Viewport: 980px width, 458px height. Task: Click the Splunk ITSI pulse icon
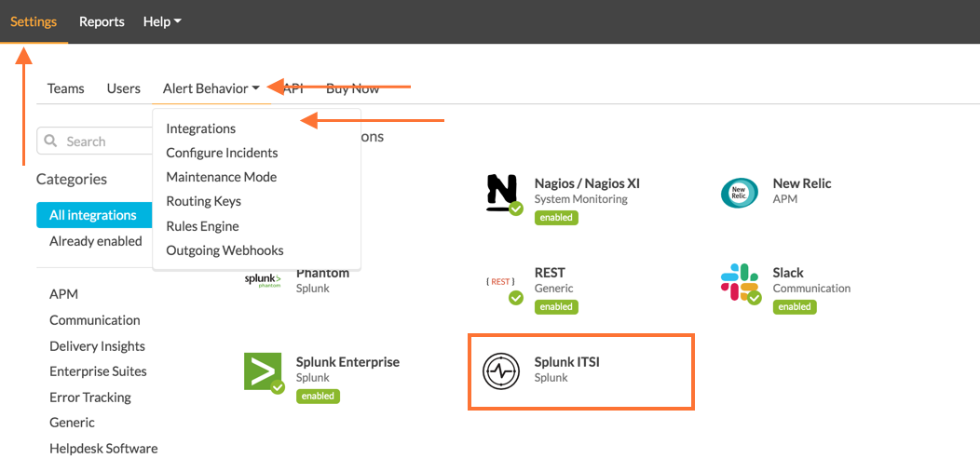[501, 370]
